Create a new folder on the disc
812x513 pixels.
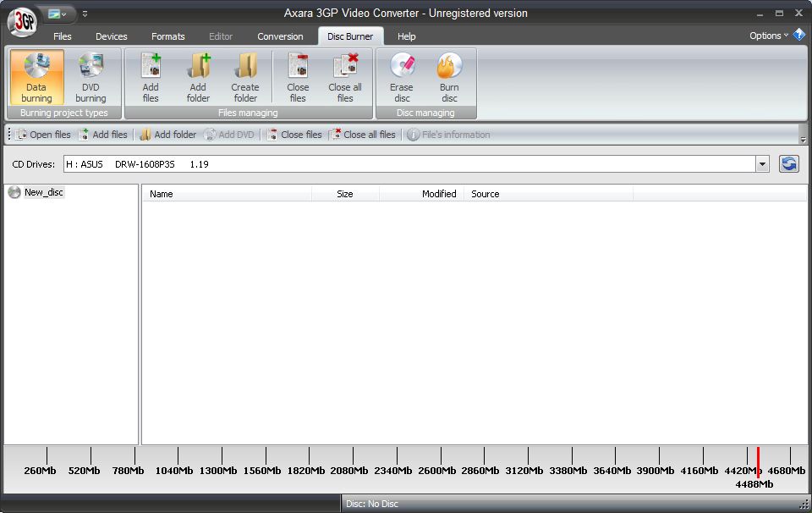tap(245, 76)
